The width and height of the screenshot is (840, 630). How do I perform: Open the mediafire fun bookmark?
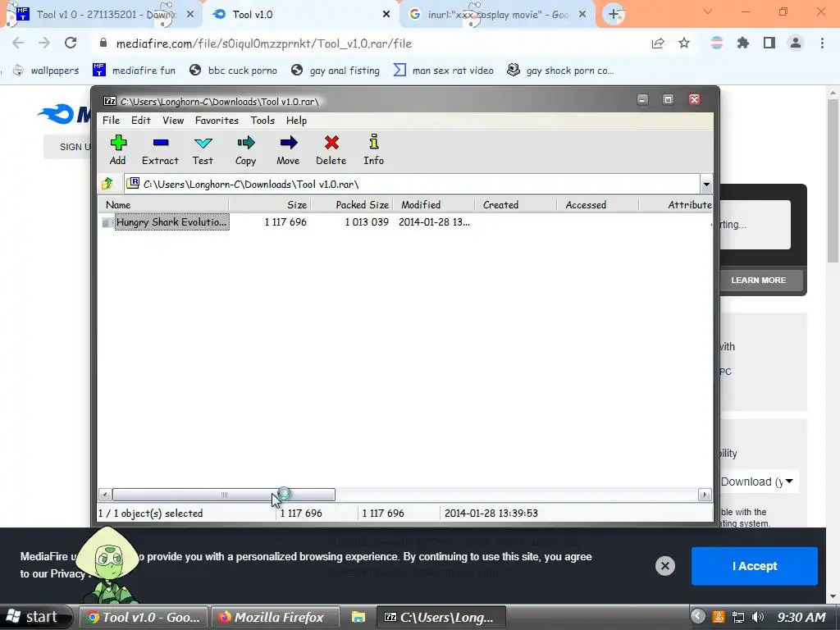click(134, 71)
